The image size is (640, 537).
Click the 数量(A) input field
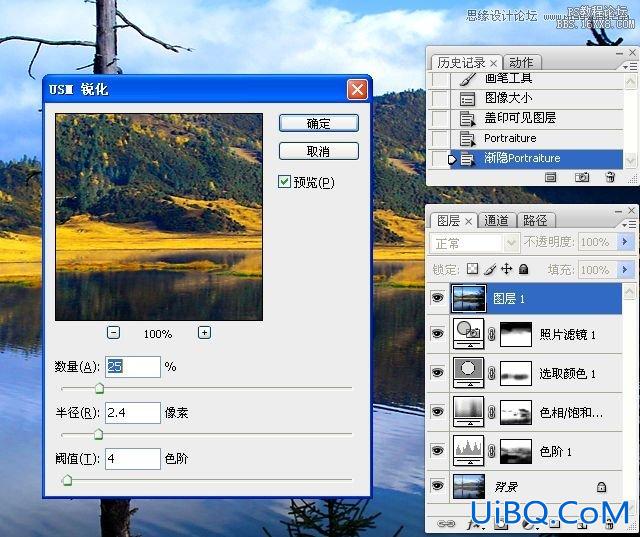[x=133, y=366]
